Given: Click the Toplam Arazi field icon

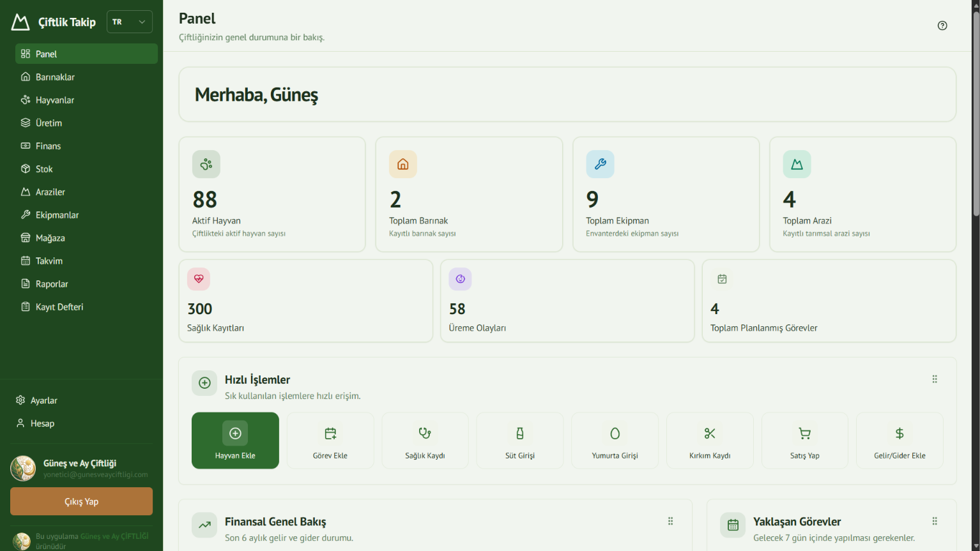Looking at the screenshot, I should click(797, 164).
